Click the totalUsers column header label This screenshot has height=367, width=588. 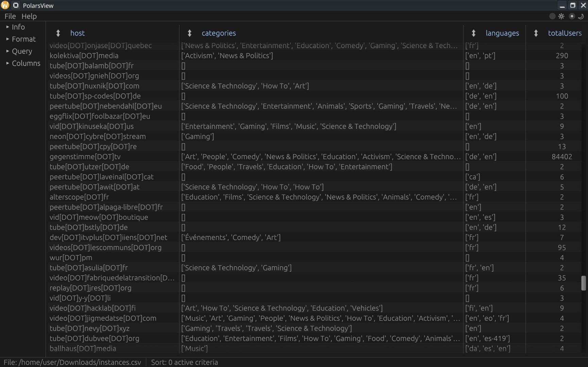click(x=565, y=33)
